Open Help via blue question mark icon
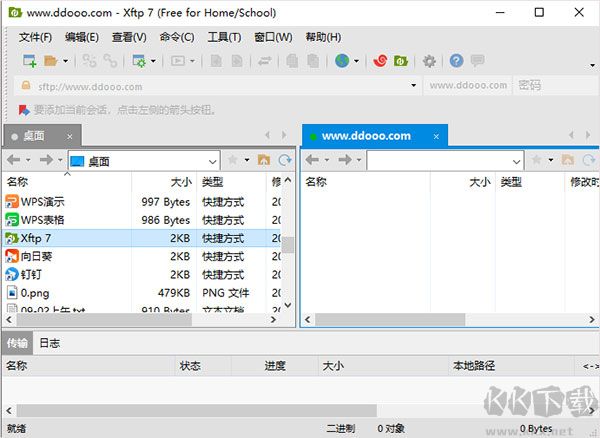 (x=457, y=61)
